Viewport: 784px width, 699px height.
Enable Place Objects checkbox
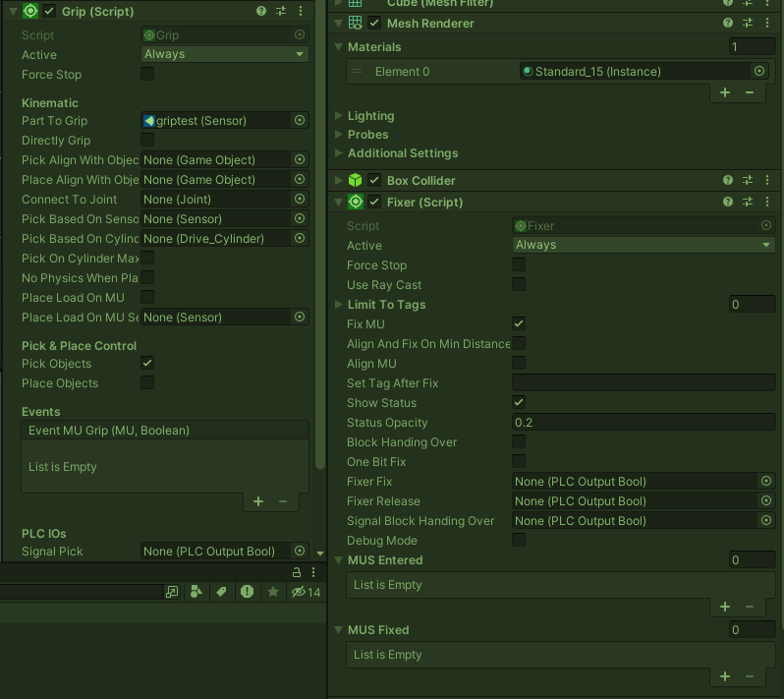[147, 382]
